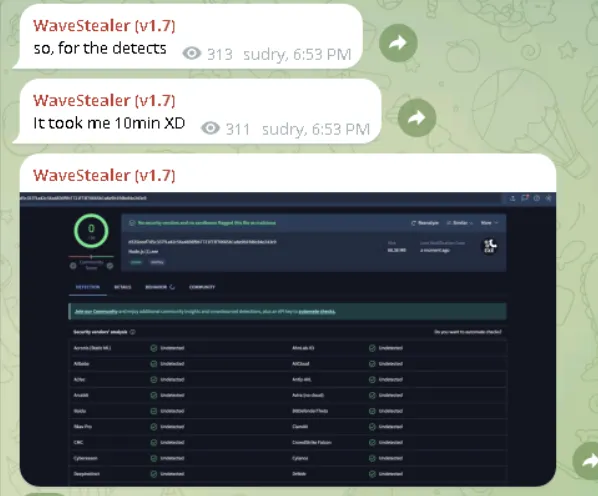The width and height of the screenshot is (598, 496).
Task: Forward the "It took me 10min XD" message
Action: pyautogui.click(x=417, y=117)
